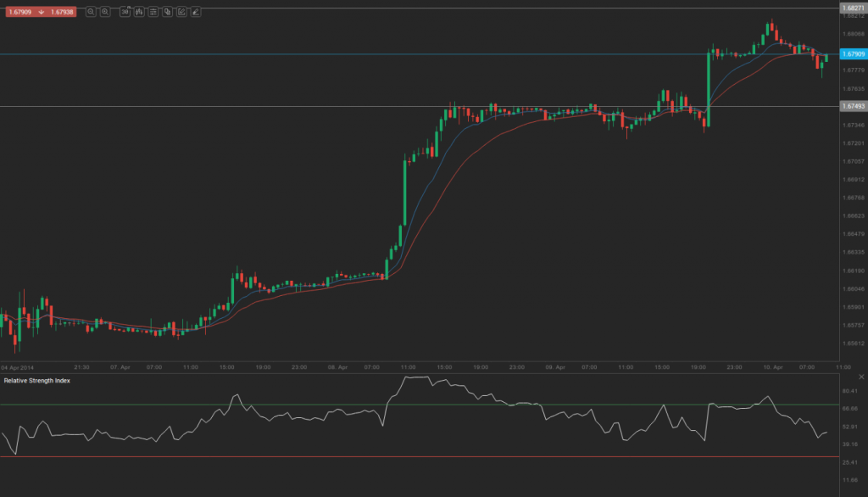Select the Relative Strength Index panel title
This screenshot has height=497, width=868.
(x=36, y=382)
